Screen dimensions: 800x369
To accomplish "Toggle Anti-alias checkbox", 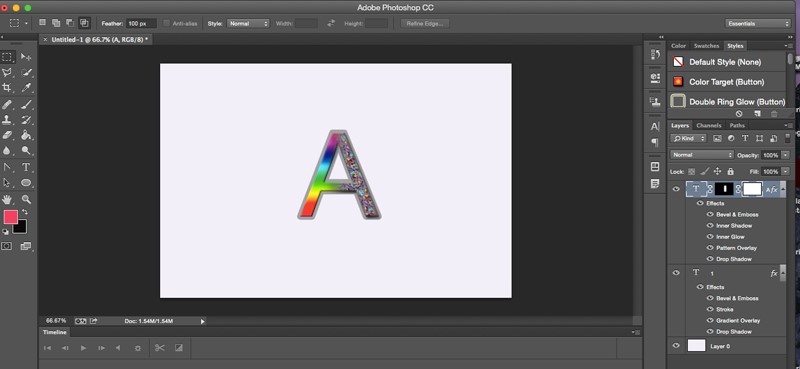I will tap(166, 23).
